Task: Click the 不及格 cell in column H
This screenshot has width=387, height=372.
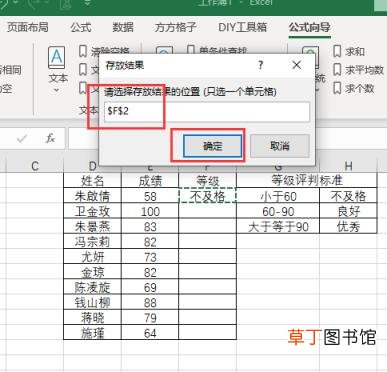Action: coord(348,196)
